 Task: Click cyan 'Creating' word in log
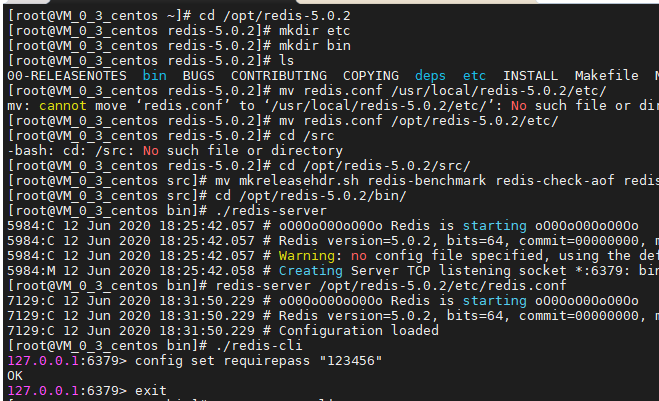point(311,271)
